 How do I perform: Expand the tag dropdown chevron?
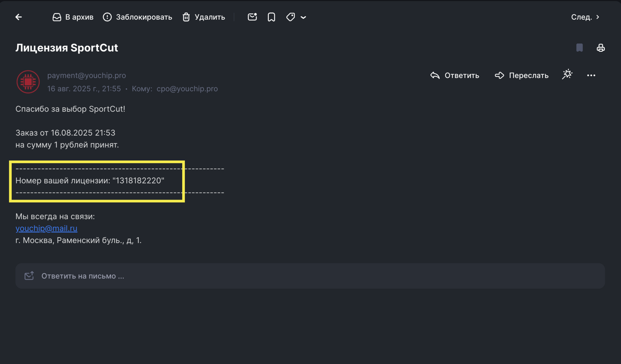click(303, 17)
